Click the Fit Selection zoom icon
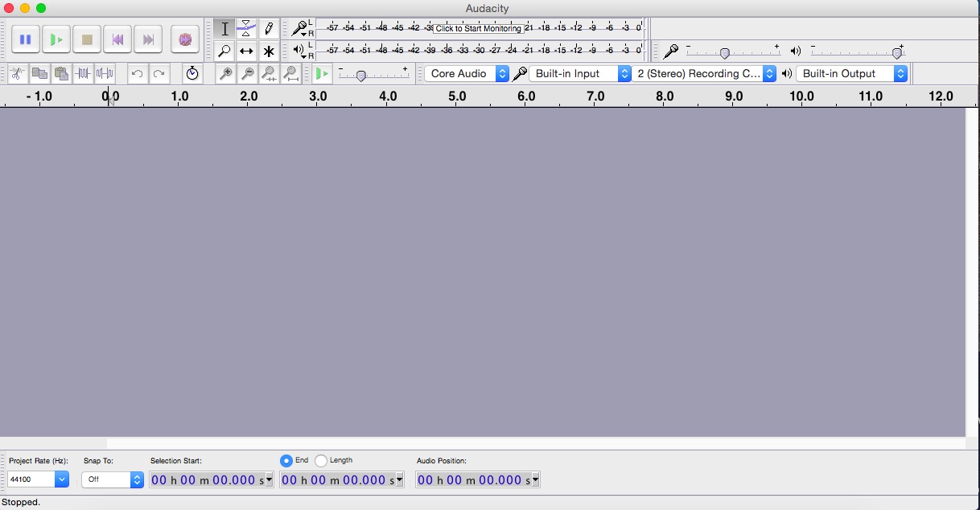The height and width of the screenshot is (510, 980). coord(270,73)
